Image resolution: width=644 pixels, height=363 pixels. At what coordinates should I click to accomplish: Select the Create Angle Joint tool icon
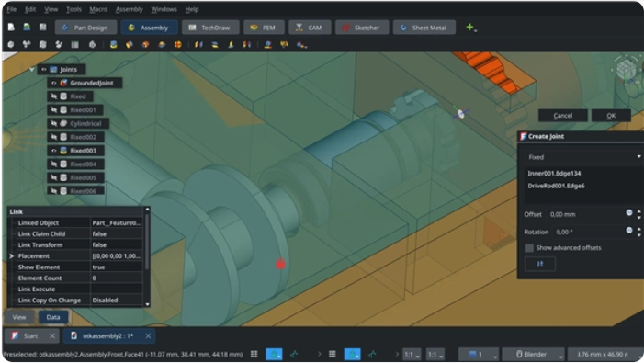(x=247, y=44)
